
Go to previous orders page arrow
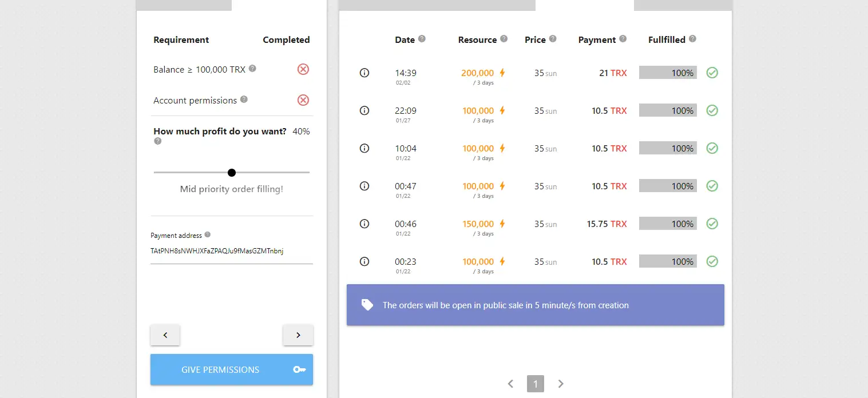pyautogui.click(x=510, y=384)
